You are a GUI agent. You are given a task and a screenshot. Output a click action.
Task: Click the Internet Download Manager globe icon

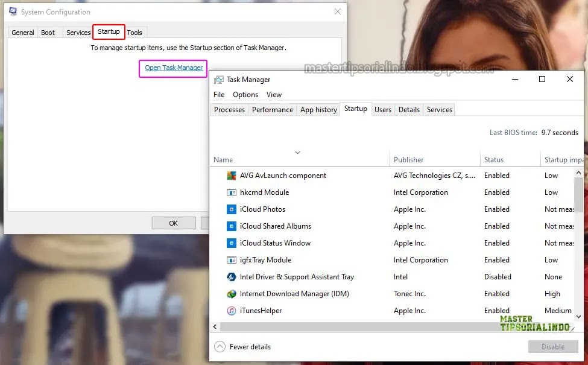232,294
